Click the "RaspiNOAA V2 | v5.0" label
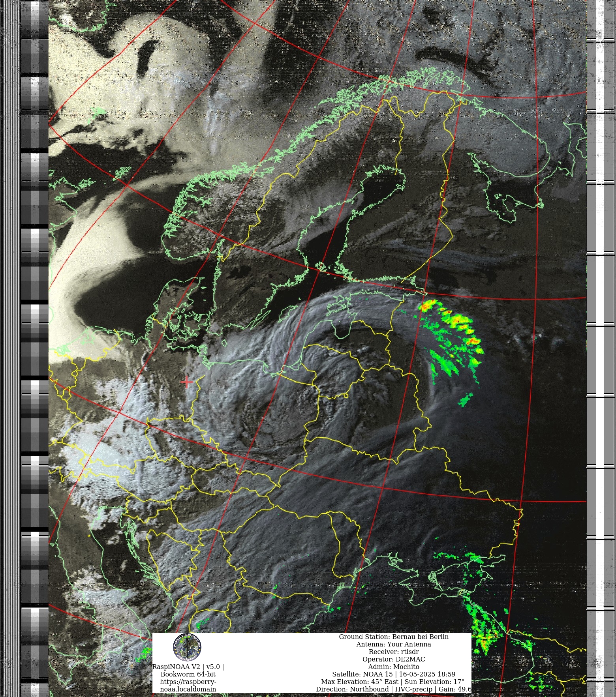The width and height of the screenshot is (616, 697). click(x=188, y=667)
